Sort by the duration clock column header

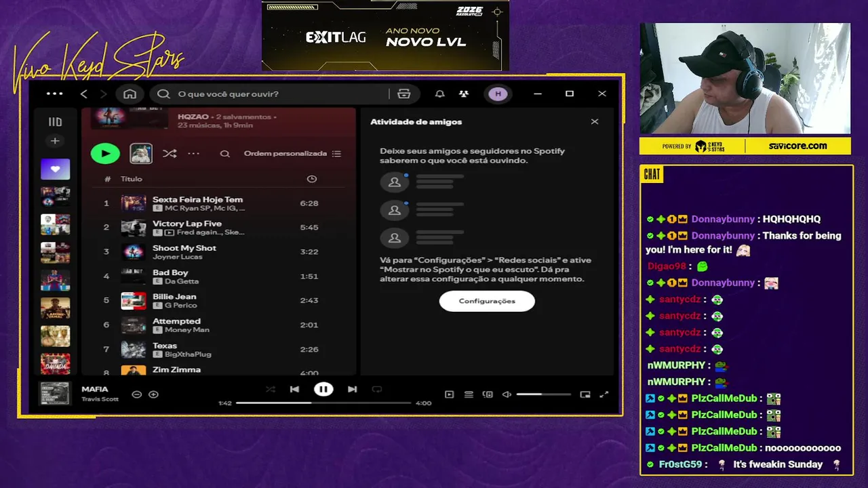[x=312, y=179]
